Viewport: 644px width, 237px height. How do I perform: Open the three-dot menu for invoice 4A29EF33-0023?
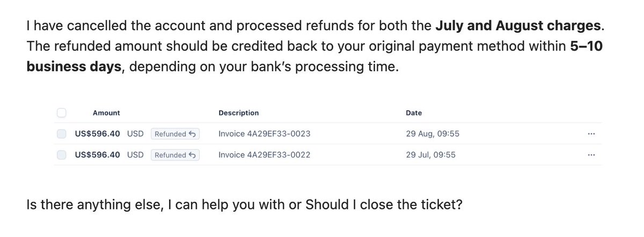591,134
